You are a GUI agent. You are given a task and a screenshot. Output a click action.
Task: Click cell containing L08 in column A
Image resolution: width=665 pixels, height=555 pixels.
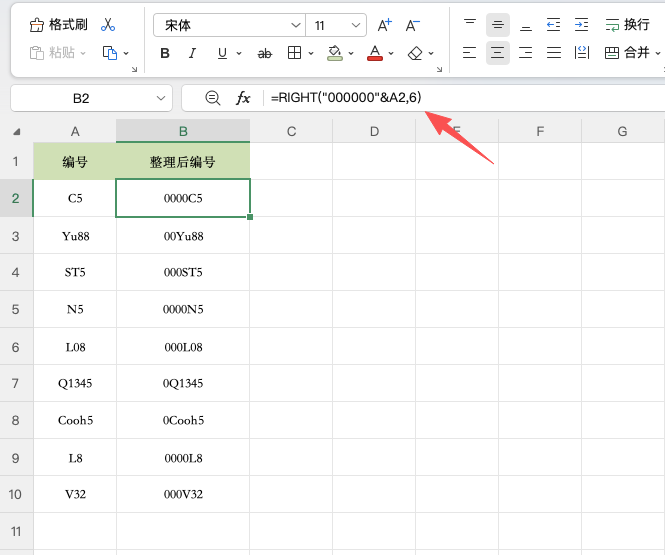click(x=75, y=347)
